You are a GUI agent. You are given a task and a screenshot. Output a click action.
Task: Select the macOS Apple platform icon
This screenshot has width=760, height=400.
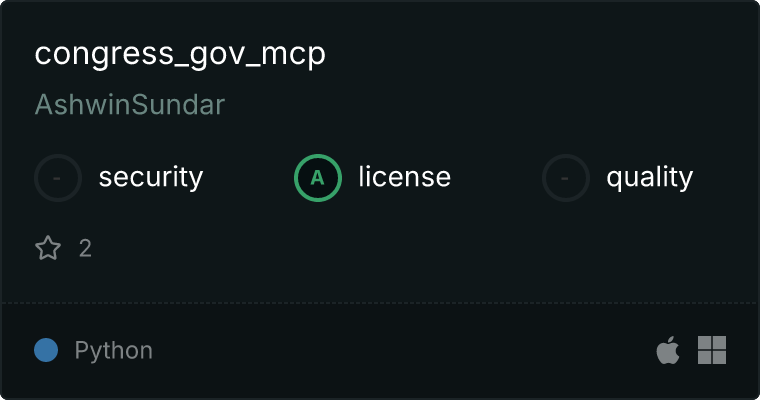[x=668, y=350]
